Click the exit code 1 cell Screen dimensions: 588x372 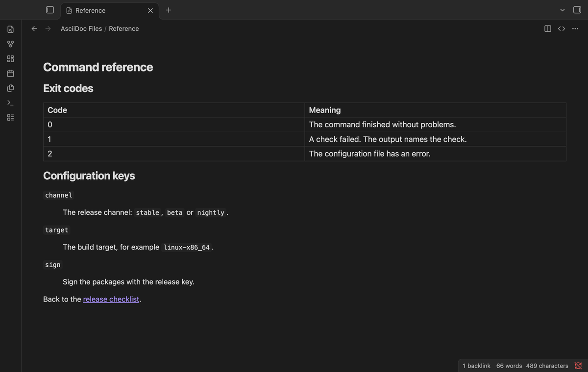[x=174, y=139]
